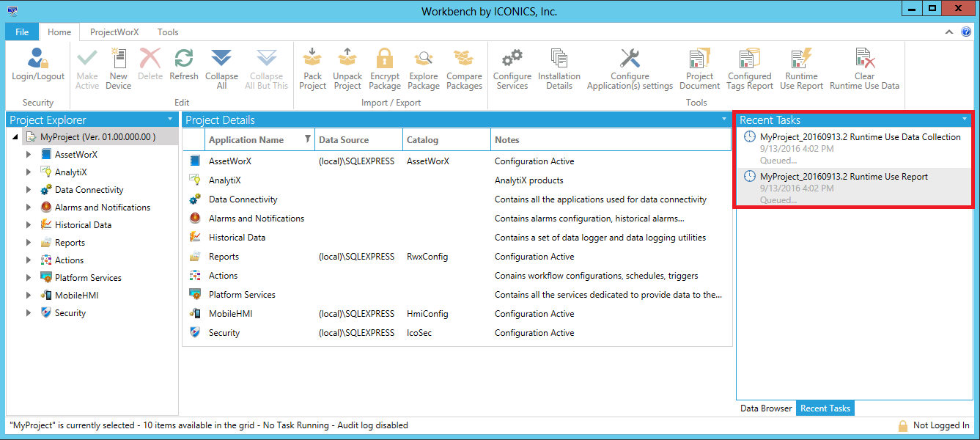
Task: Open the Project Details panel dropdown arrow
Action: click(725, 119)
